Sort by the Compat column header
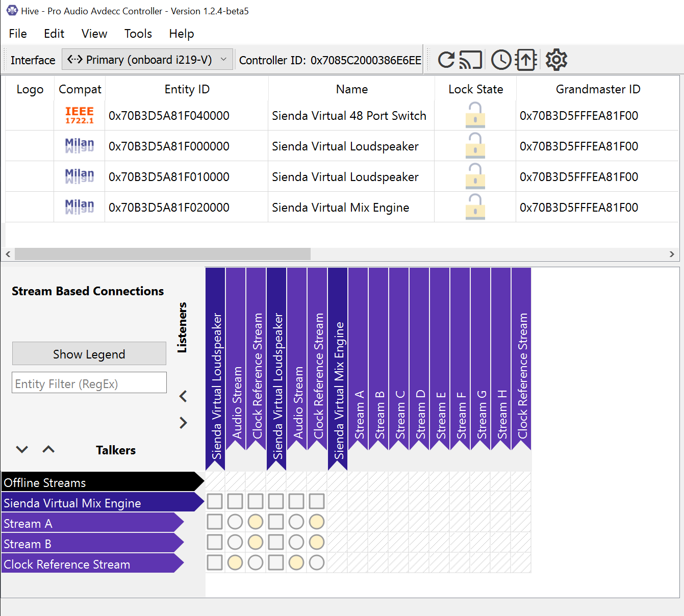The height and width of the screenshot is (616, 684). click(80, 89)
